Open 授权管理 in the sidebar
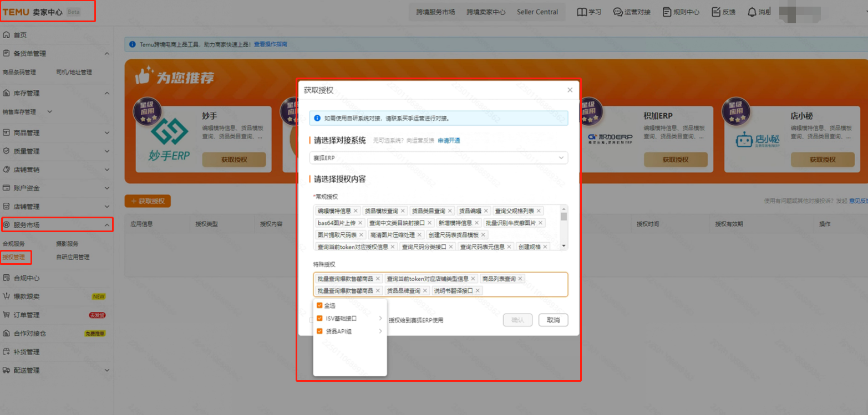Viewport: 868px width, 415px height. coord(14,257)
